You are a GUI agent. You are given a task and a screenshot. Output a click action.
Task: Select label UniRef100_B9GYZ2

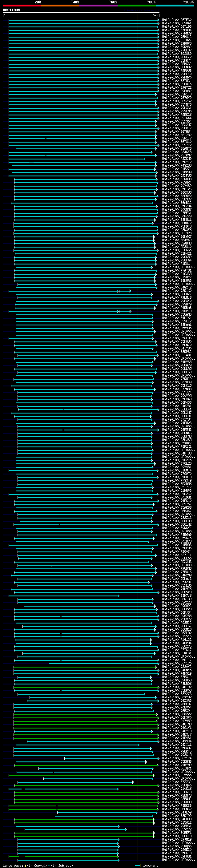click(177, 88)
